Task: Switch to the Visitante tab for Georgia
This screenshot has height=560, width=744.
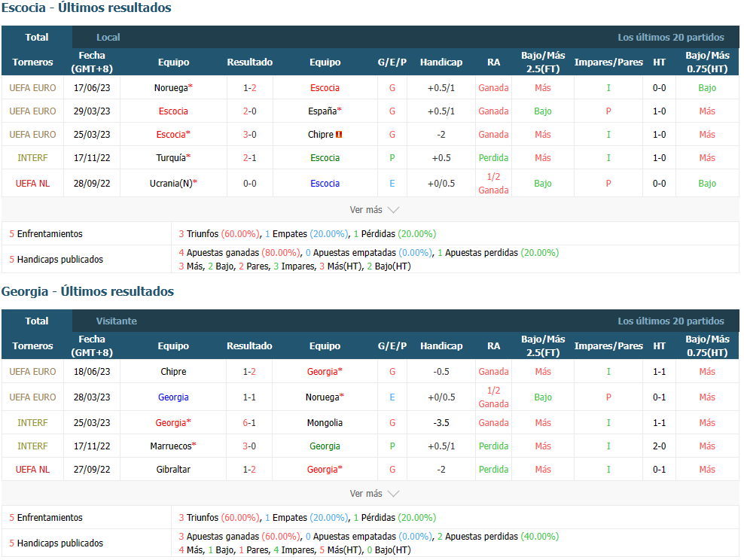Action: click(116, 321)
